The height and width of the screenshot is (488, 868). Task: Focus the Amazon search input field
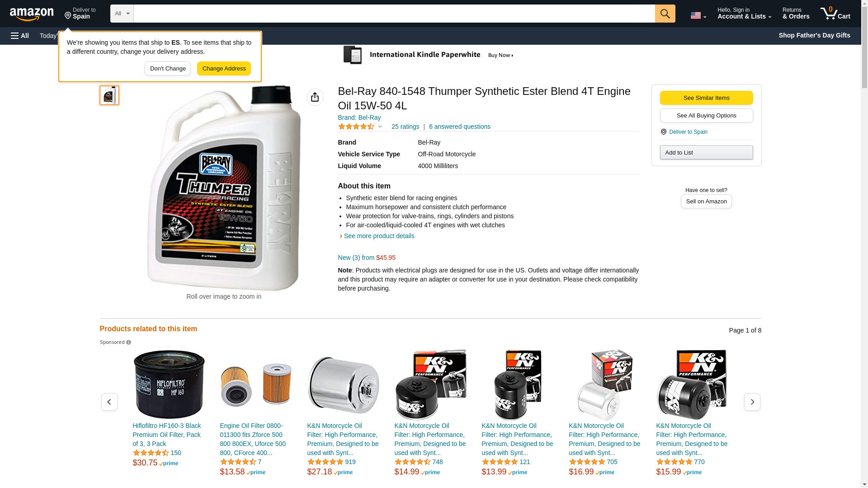point(394,14)
